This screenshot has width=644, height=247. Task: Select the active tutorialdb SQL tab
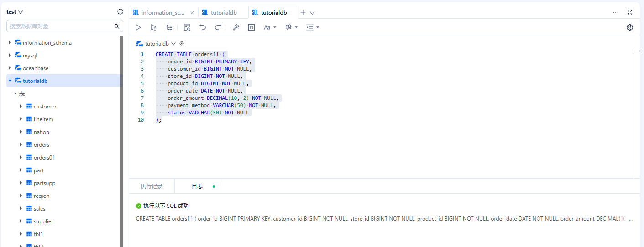273,13
